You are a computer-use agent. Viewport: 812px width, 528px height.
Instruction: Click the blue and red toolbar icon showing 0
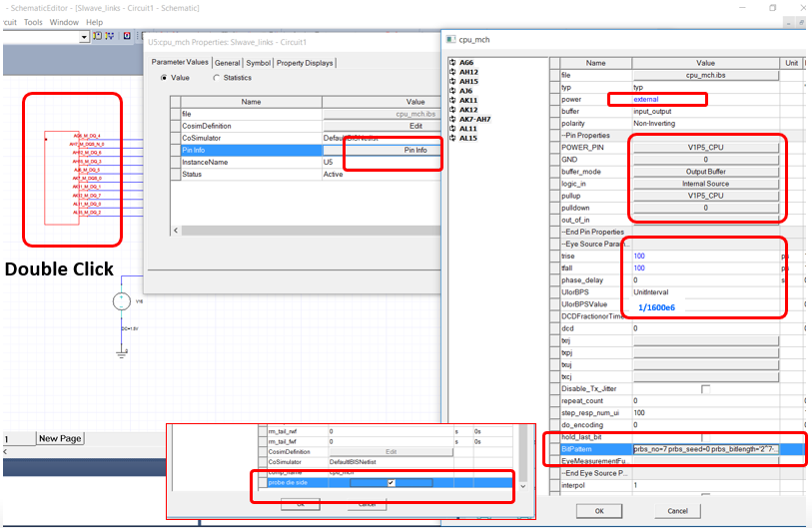click(x=127, y=36)
